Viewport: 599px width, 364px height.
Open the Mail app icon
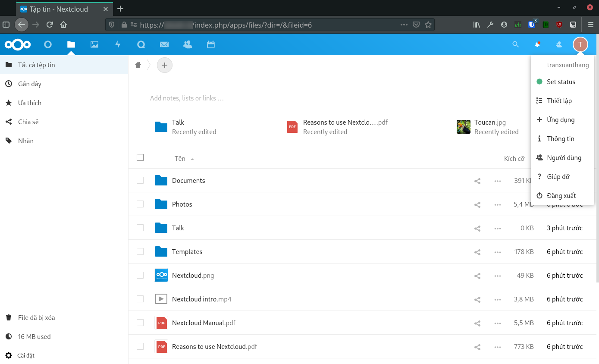[164, 44]
